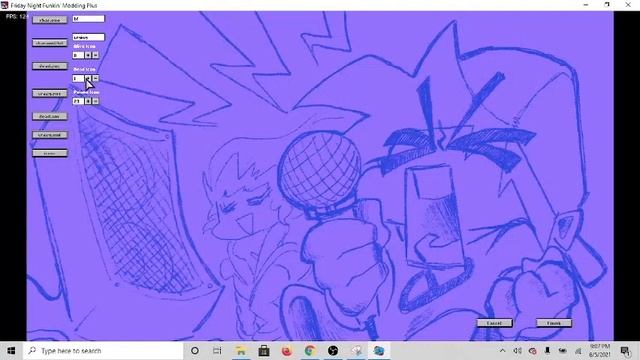
Task: Click the icons file button
Action: (x=50, y=153)
